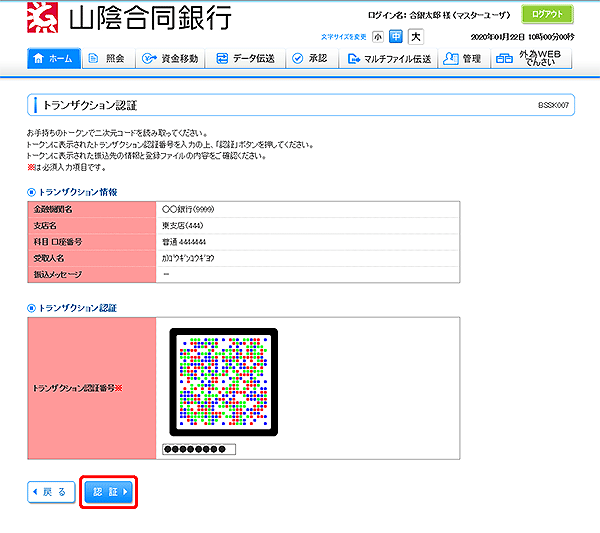Click the 科目 口座番号 row label
This screenshot has height=533, width=600.
[x=58, y=242]
